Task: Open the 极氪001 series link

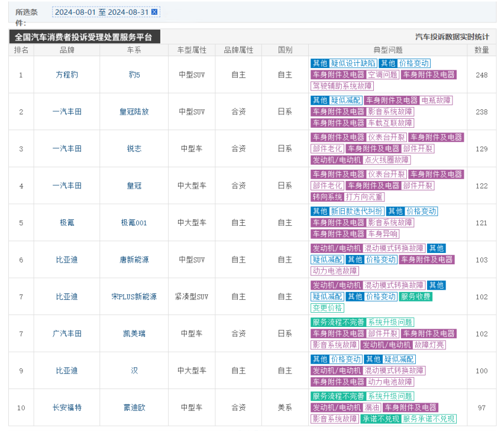Action: [134, 222]
